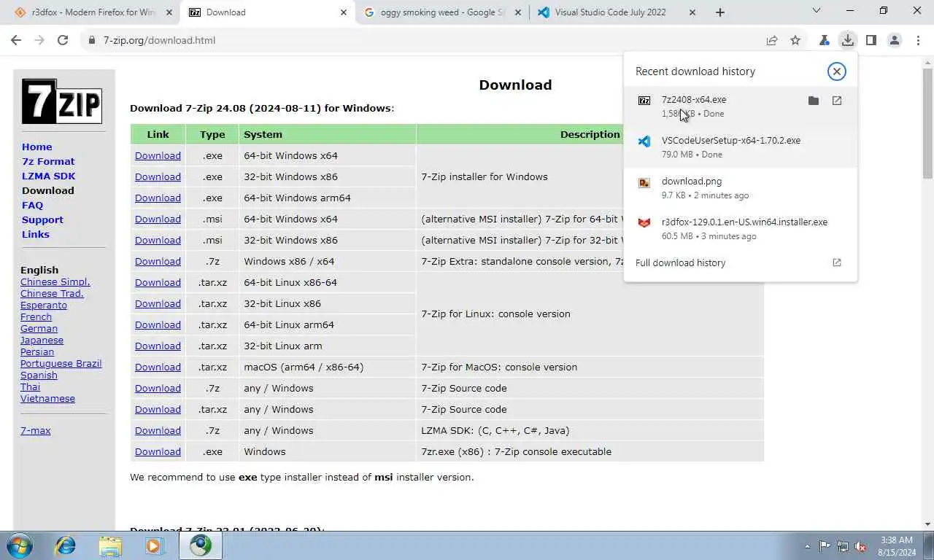Click the VS Code icon beside VSCodeUserSetup entry
Image resolution: width=934 pixels, height=560 pixels.
point(644,141)
